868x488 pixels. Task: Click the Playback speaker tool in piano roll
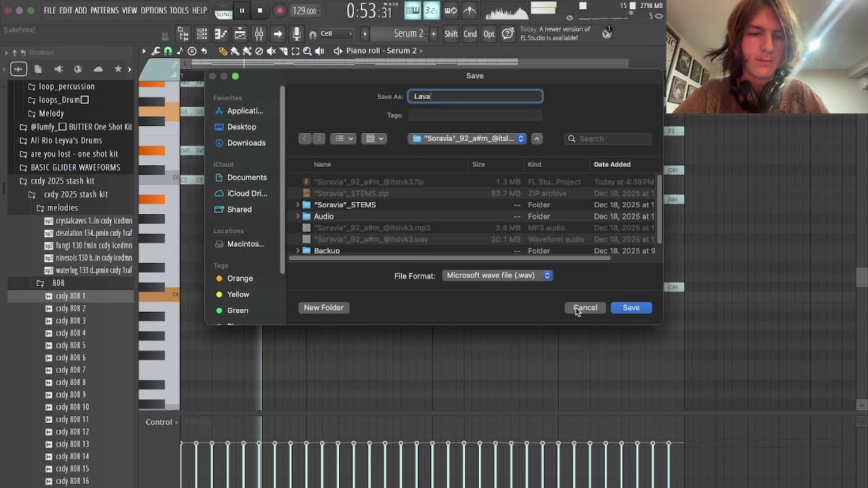(319, 51)
